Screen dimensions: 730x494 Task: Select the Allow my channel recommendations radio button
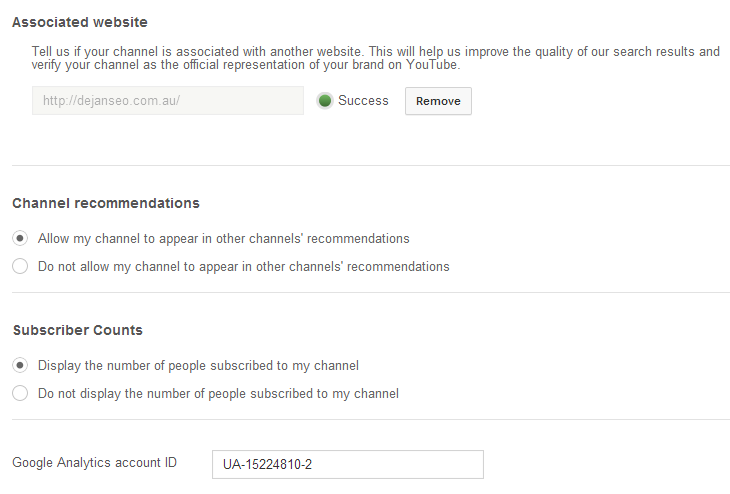click(x=20, y=238)
